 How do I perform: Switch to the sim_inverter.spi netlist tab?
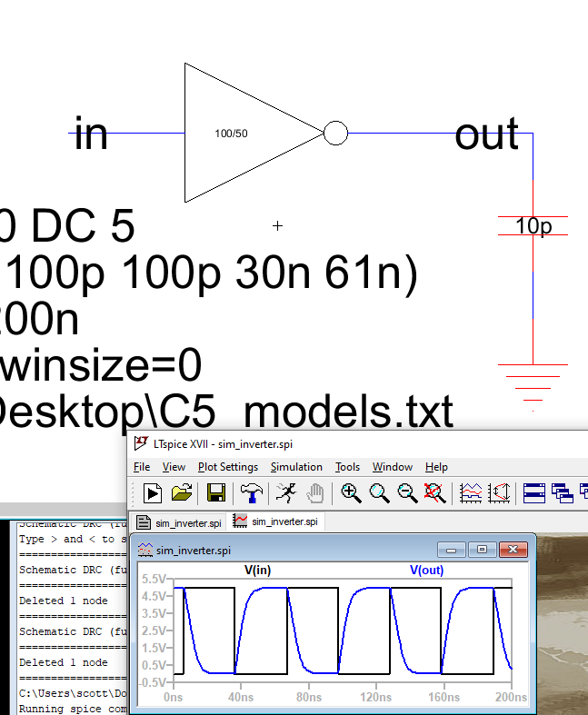[x=179, y=522]
